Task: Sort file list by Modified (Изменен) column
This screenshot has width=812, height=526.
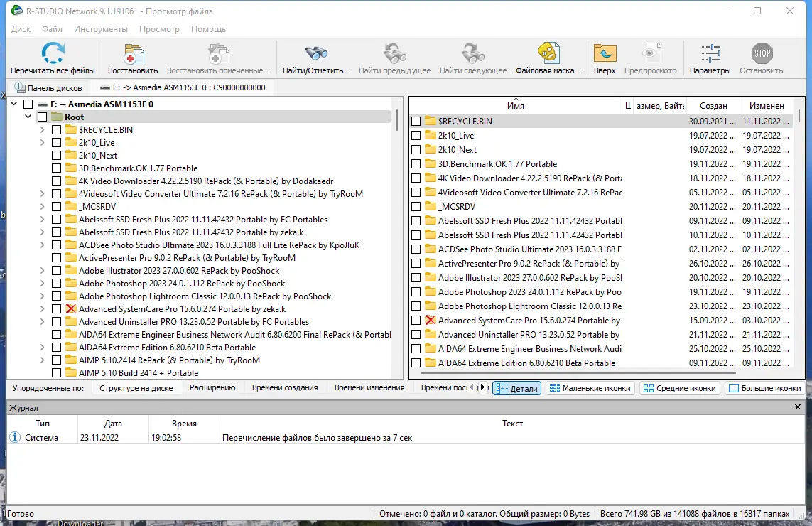Action: (x=767, y=106)
